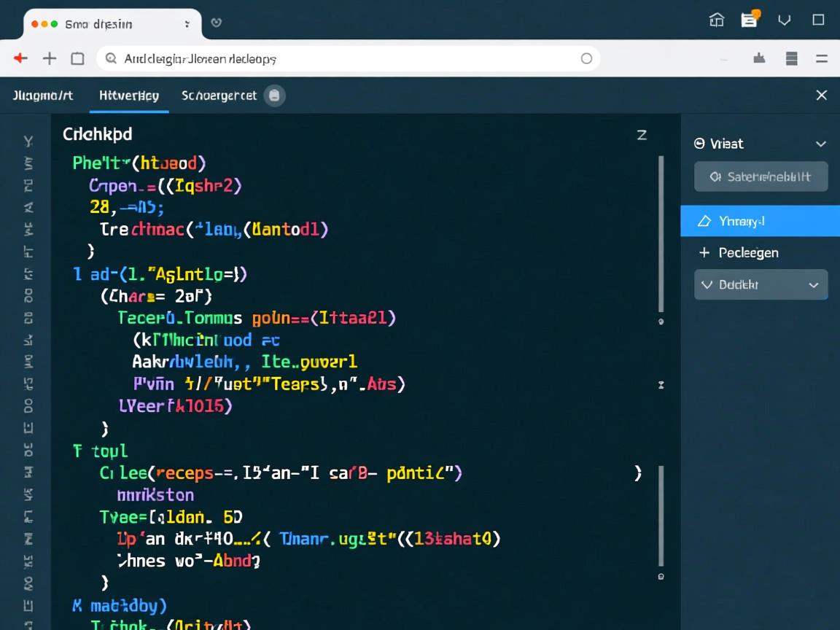Click the circle icon inside the address bar

point(586,58)
